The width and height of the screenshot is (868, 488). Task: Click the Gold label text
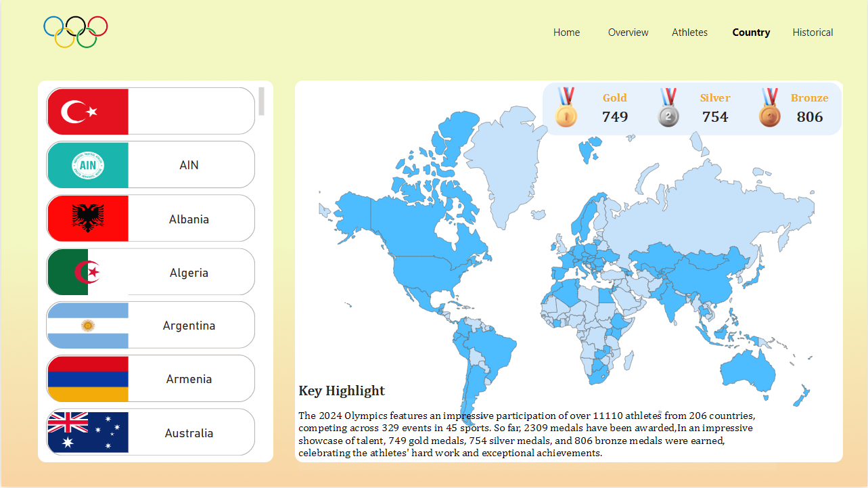tap(615, 98)
